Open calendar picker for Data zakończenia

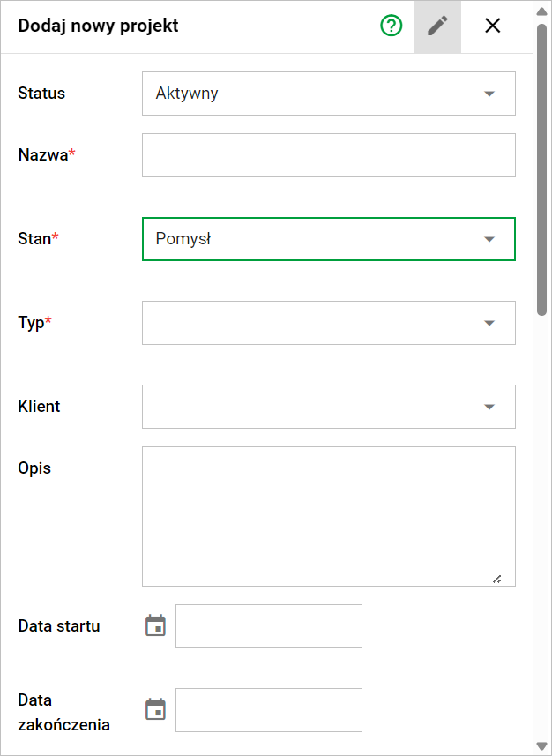156,710
